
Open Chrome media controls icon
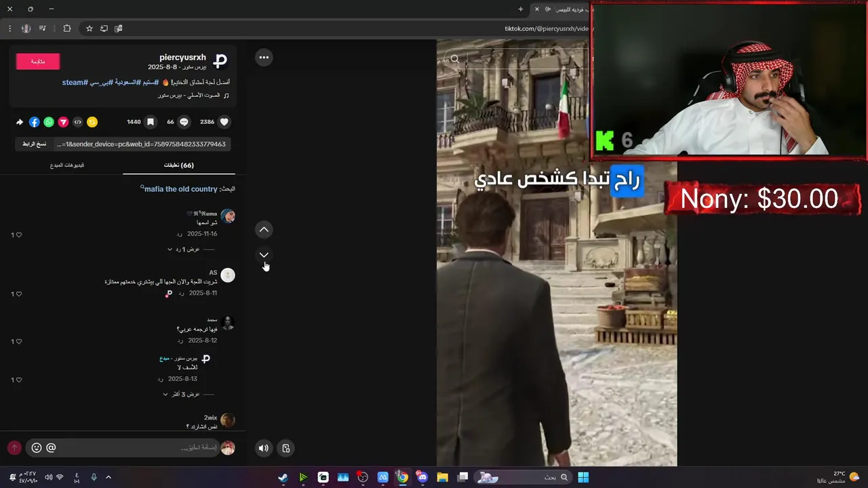[x=42, y=28]
